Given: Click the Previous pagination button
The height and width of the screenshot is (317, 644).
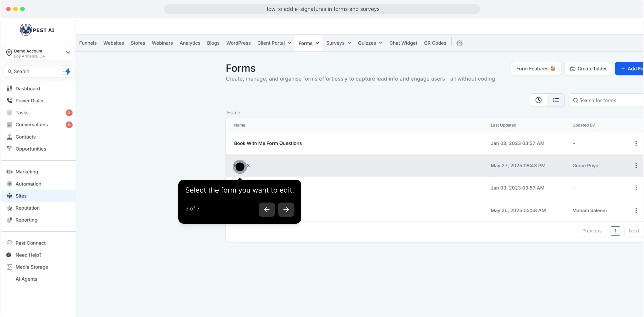Looking at the screenshot, I should tap(592, 231).
